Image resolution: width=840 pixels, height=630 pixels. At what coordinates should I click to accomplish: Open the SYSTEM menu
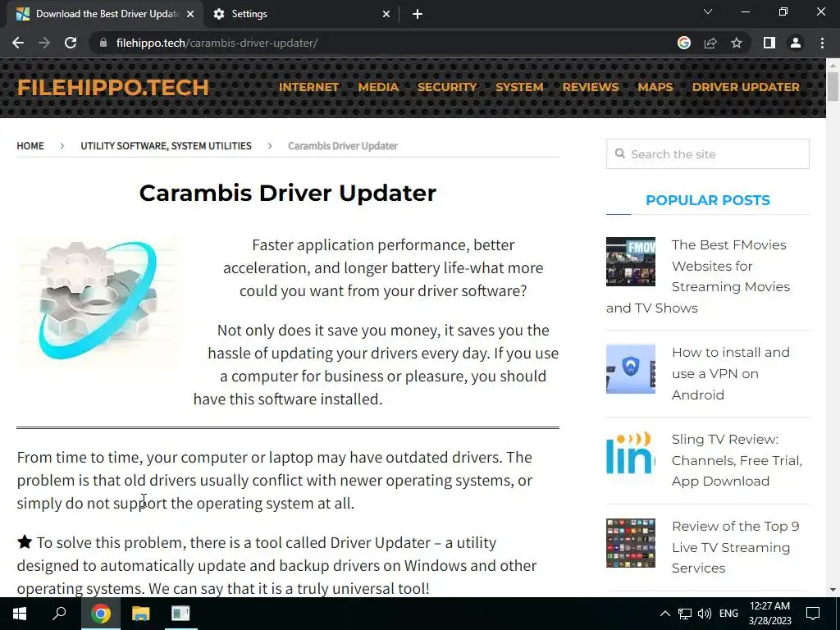519,87
